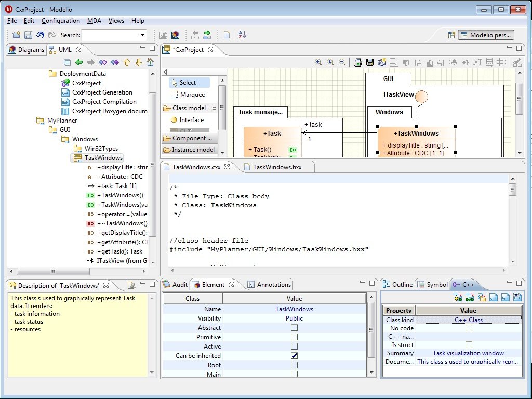532x399 pixels.
Task: Click the save diagram floppy icon
Action: click(370, 62)
